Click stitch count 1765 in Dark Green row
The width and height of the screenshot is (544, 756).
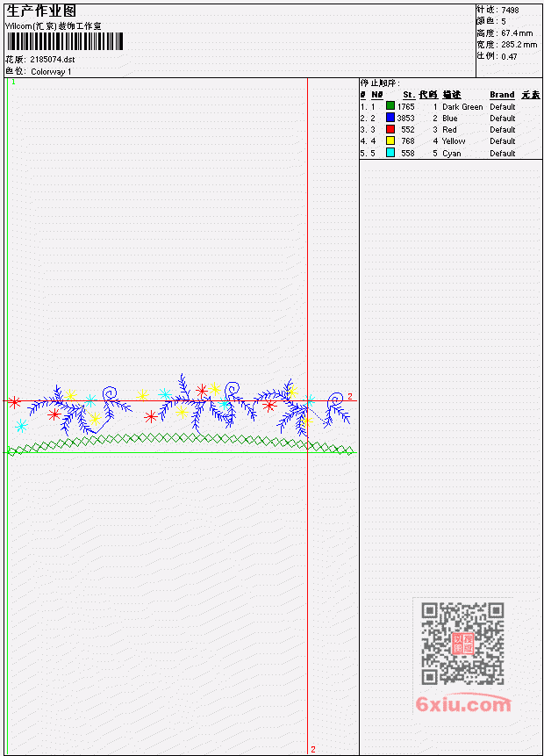click(x=405, y=106)
